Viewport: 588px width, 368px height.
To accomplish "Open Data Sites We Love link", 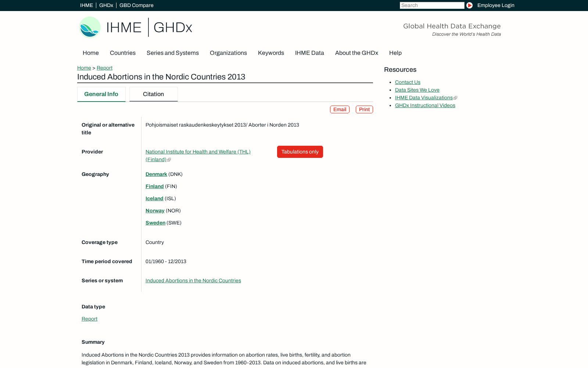I will [x=417, y=90].
